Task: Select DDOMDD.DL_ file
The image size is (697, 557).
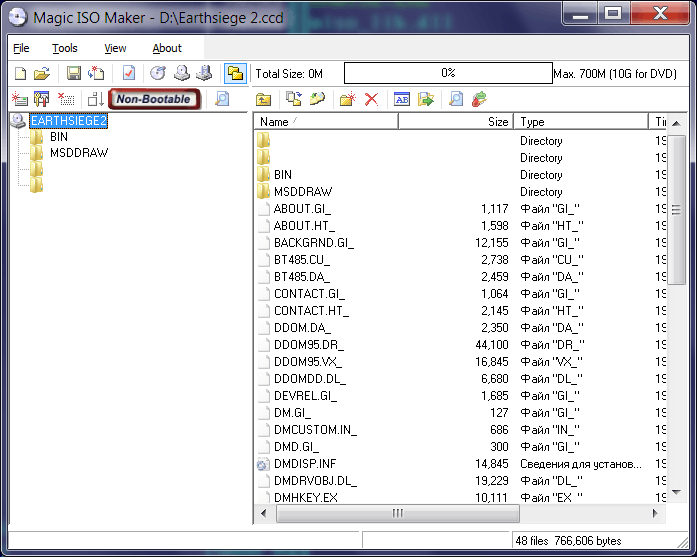Action: 309,379
